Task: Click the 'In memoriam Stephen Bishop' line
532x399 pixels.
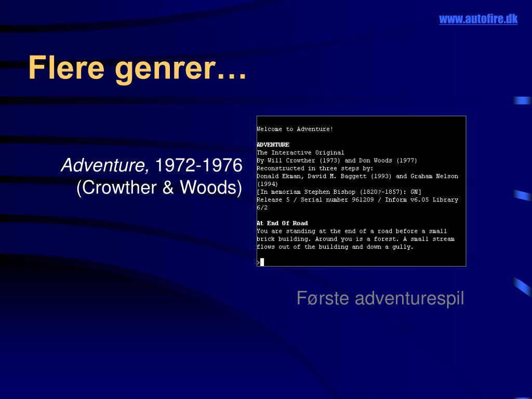Action: (x=339, y=192)
